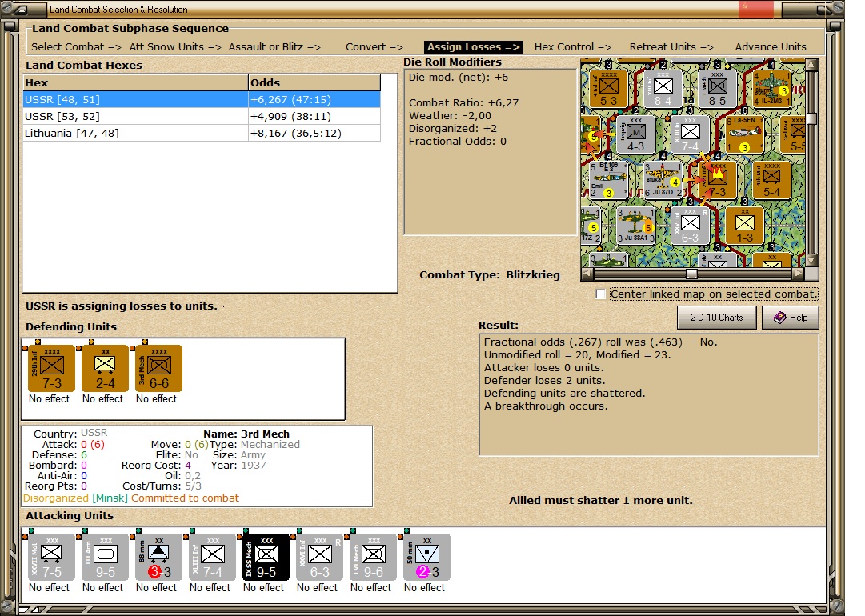Click the La-5FN aircraft counter on map
865x616 pixels.
[745, 134]
